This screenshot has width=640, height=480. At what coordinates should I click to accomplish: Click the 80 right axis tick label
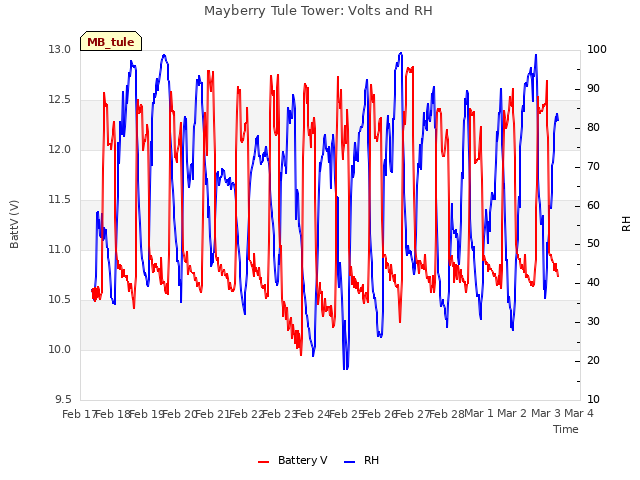(593, 127)
